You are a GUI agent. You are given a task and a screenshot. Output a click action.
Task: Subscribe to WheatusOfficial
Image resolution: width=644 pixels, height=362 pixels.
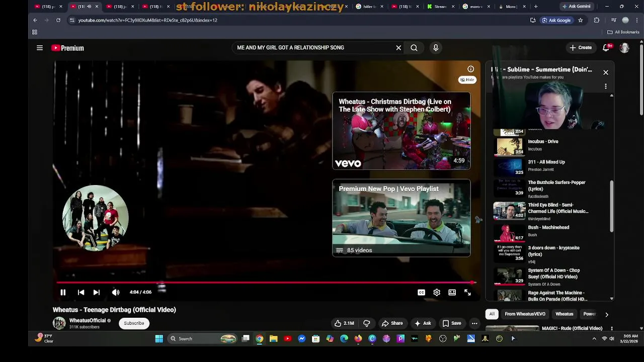(x=134, y=323)
